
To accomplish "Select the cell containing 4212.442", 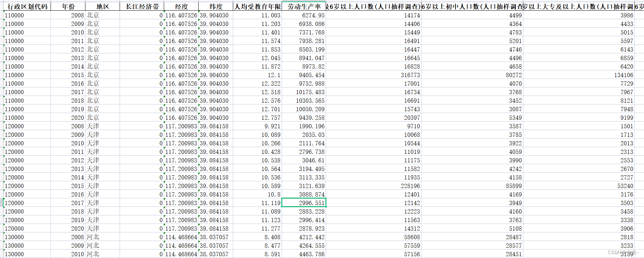I will click(304, 237).
